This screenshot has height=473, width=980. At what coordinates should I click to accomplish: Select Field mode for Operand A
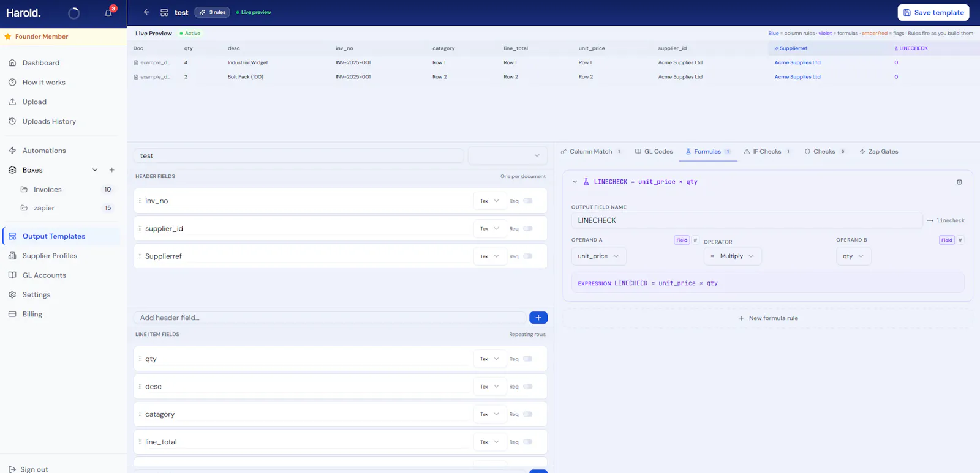[682, 240]
